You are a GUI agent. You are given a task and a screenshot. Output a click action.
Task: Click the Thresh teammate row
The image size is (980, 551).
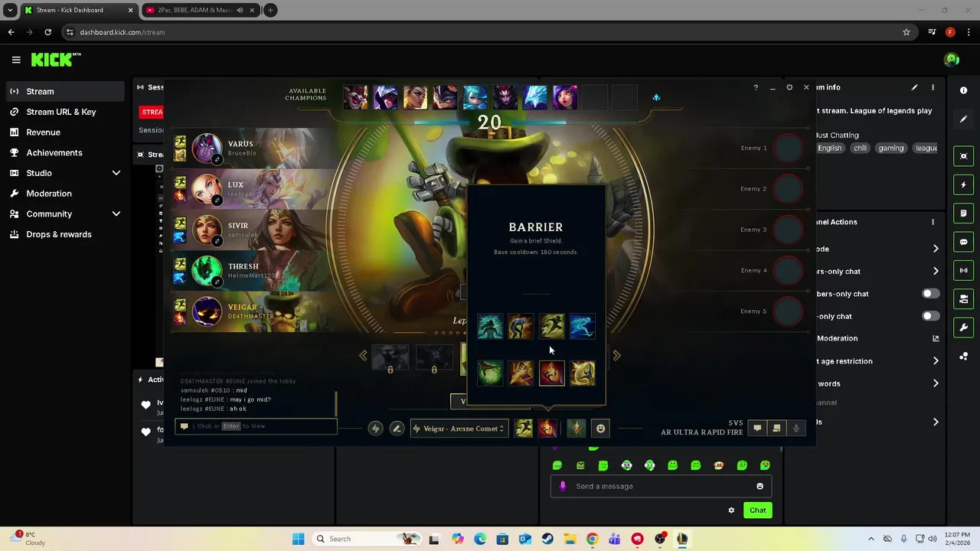coord(253,271)
